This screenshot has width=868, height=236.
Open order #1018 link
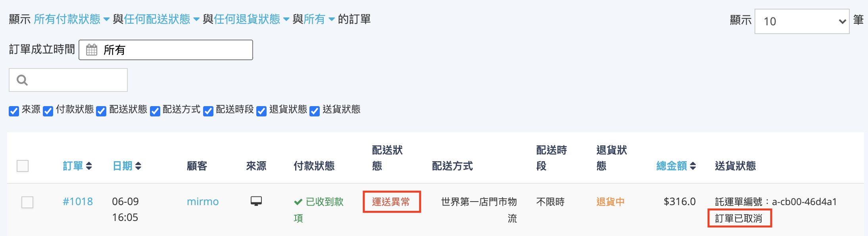point(78,202)
